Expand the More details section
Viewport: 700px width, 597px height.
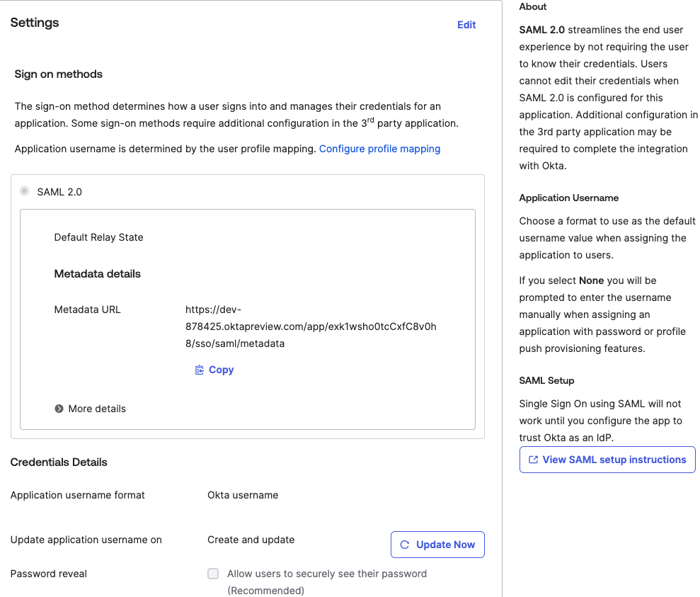pyautogui.click(x=97, y=409)
